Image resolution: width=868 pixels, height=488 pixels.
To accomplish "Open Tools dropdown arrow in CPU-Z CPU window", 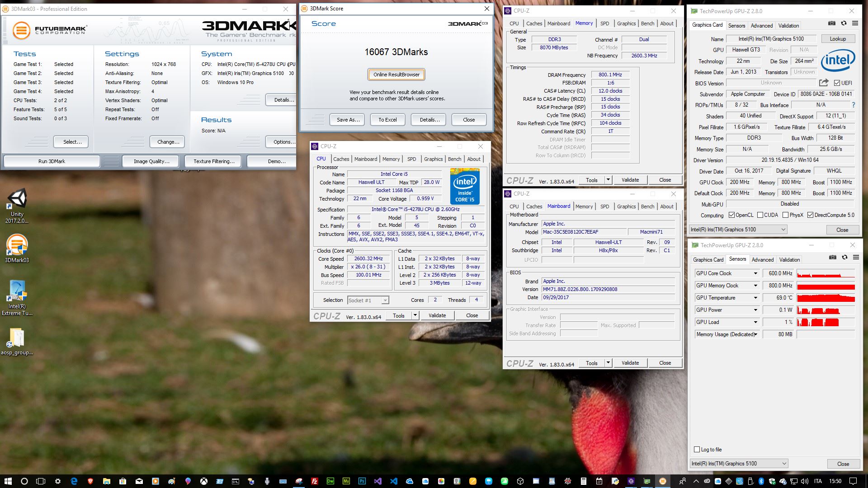I will 415,315.
